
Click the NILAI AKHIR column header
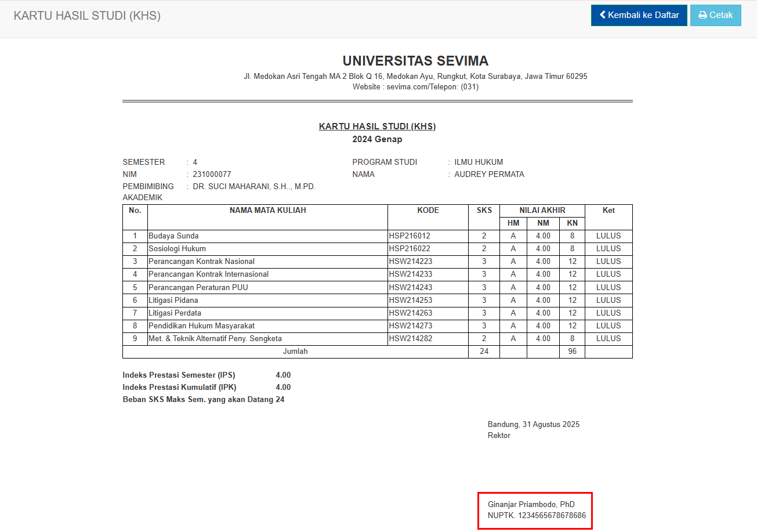[542, 211]
